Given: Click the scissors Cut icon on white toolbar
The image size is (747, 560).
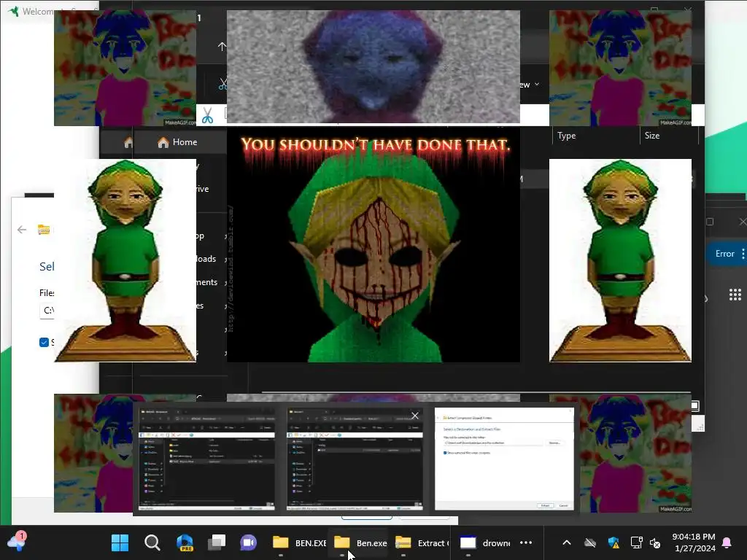Looking at the screenshot, I should click(207, 116).
